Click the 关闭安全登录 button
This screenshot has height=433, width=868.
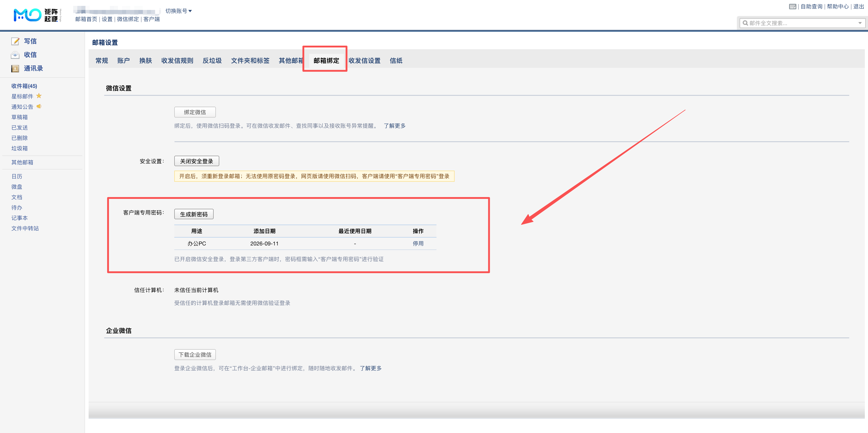(x=196, y=161)
